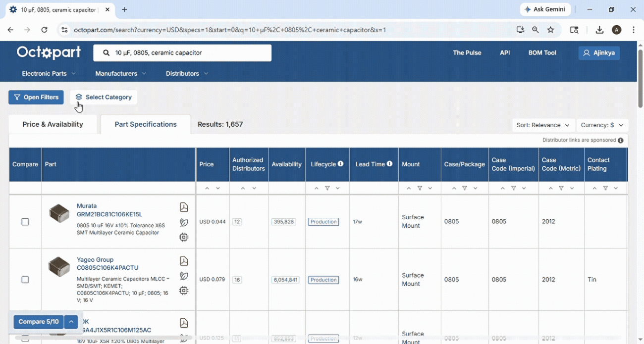Viewport: 644px width, 344px height.
Task: Click the magnifier icon in Octopart search box
Action: click(106, 53)
